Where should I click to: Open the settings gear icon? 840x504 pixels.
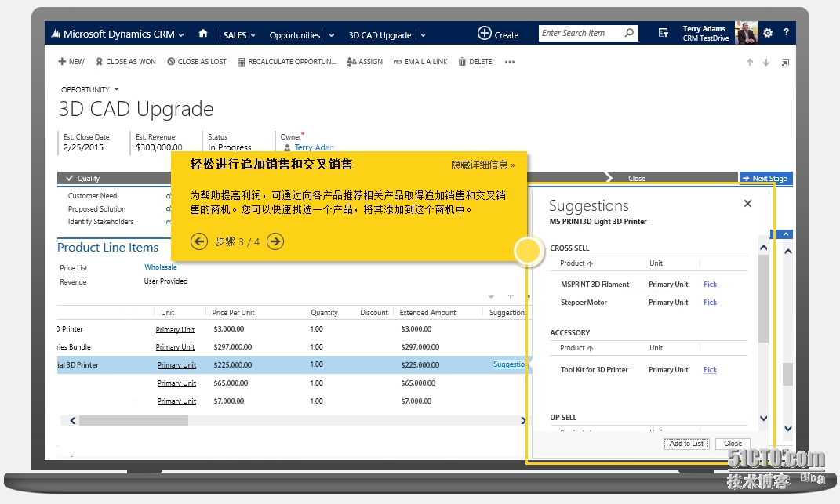[768, 33]
